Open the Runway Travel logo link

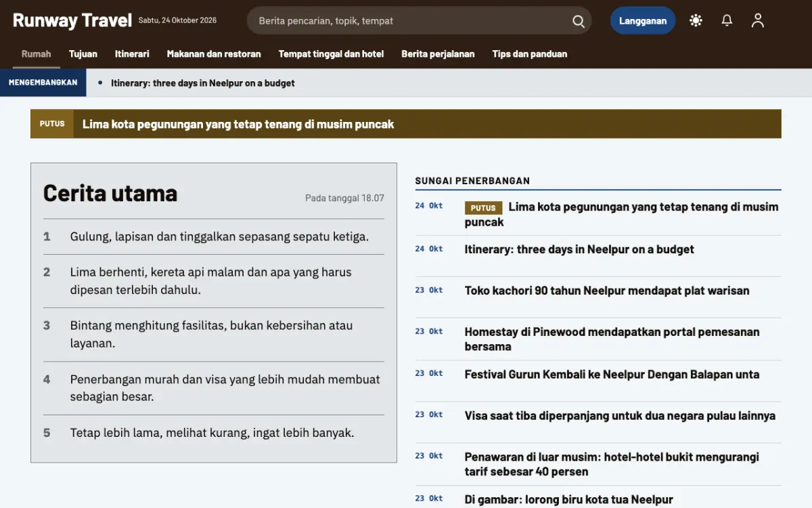click(x=72, y=20)
